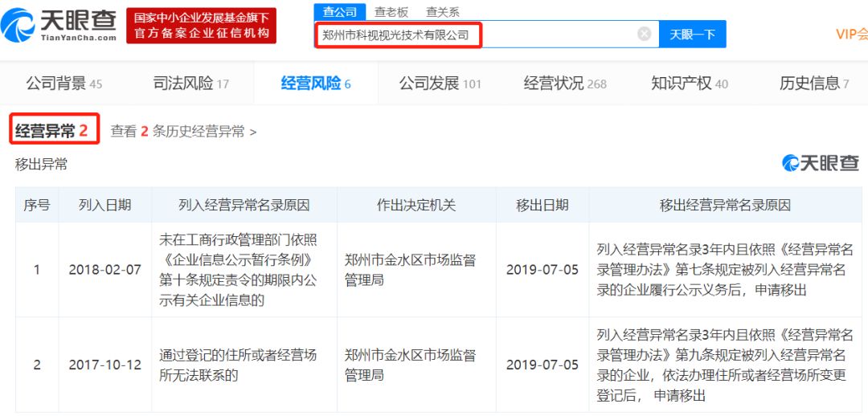868x416 pixels.
Task: Select the 未在工商行政管理部门 reason cell
Action: point(244,270)
